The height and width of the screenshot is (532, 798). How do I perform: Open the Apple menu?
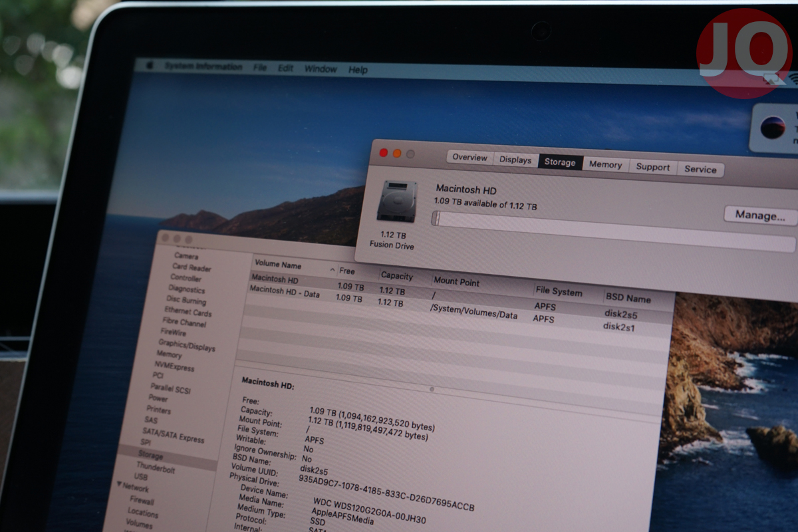pos(150,65)
